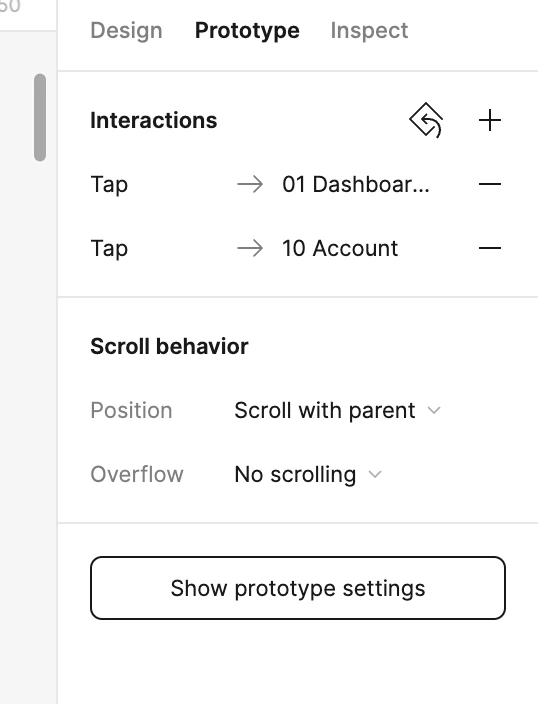Open Position dropdown set to Scroll with parent
538x704 pixels.
coord(338,410)
